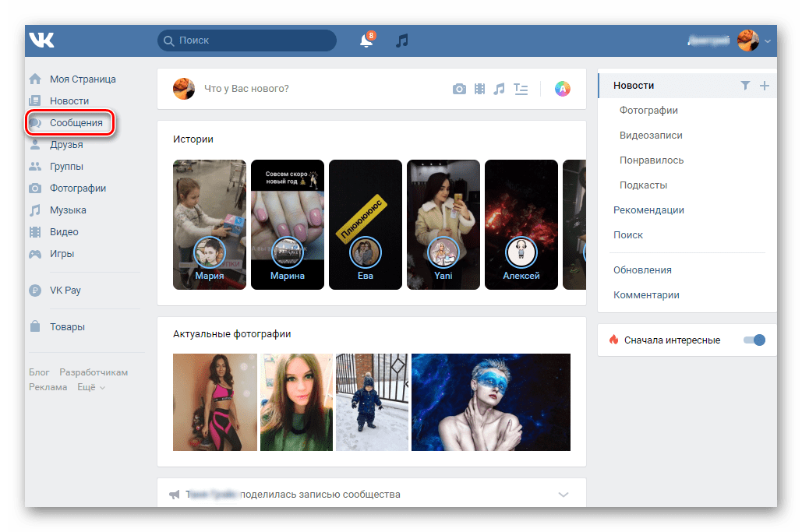Click the gamepad icon beside Игры
The image size is (802, 532).
pyautogui.click(x=35, y=254)
